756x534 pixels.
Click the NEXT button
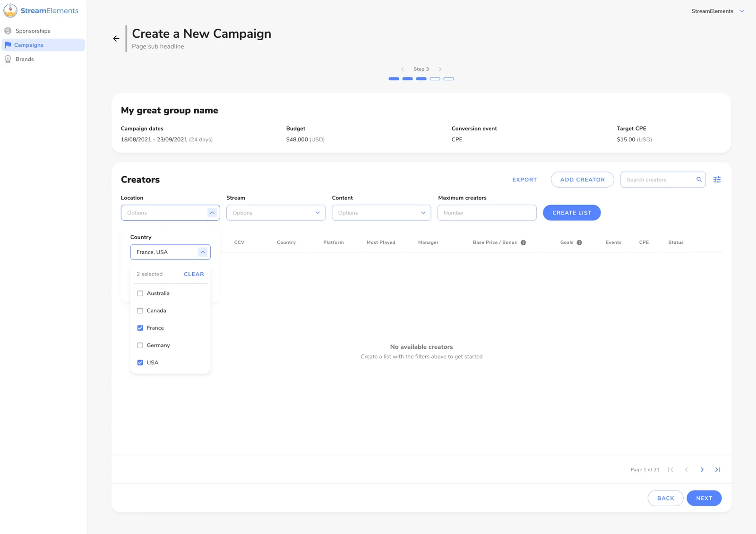tap(704, 498)
